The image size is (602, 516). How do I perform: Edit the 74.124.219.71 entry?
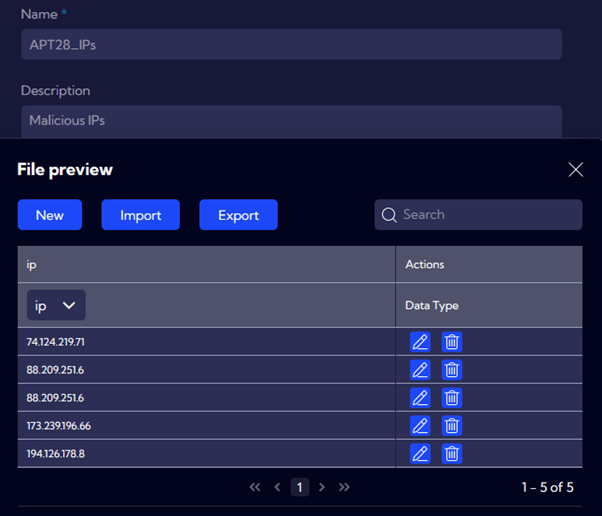tap(420, 342)
